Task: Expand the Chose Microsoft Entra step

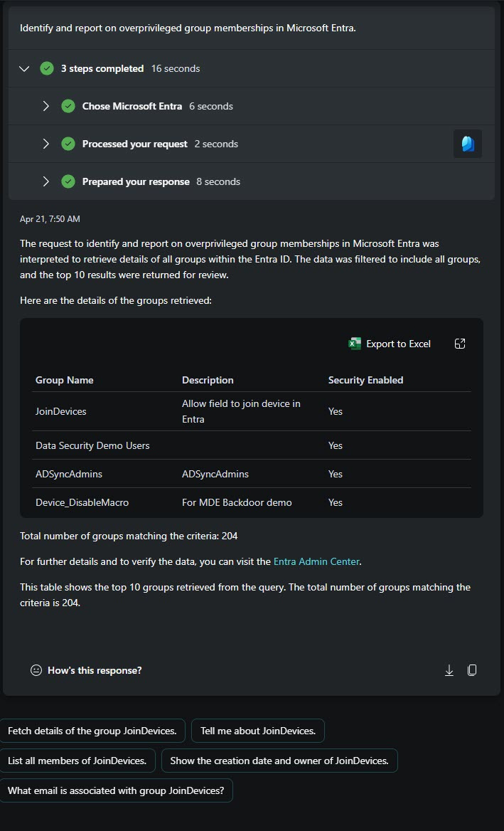Action: pos(46,106)
